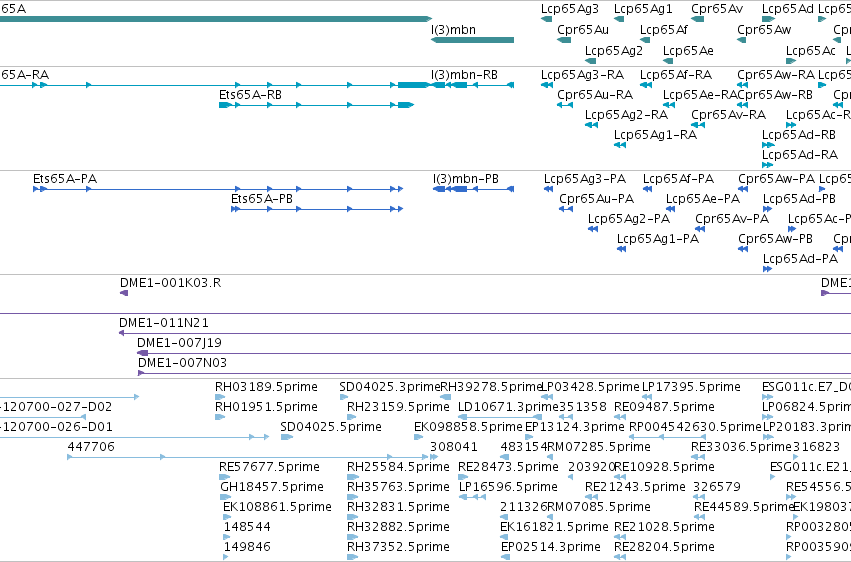Viewport: 851px width, 562px height.
Task: Select the RH25584.5prime EST label
Action: pos(398,468)
